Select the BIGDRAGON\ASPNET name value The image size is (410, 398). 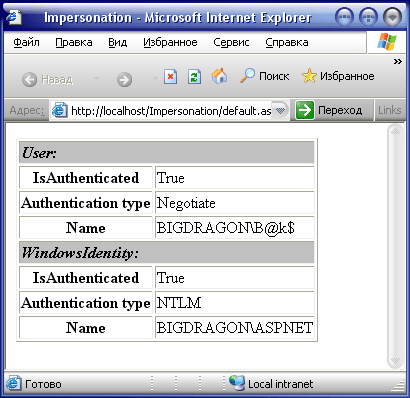coord(235,328)
